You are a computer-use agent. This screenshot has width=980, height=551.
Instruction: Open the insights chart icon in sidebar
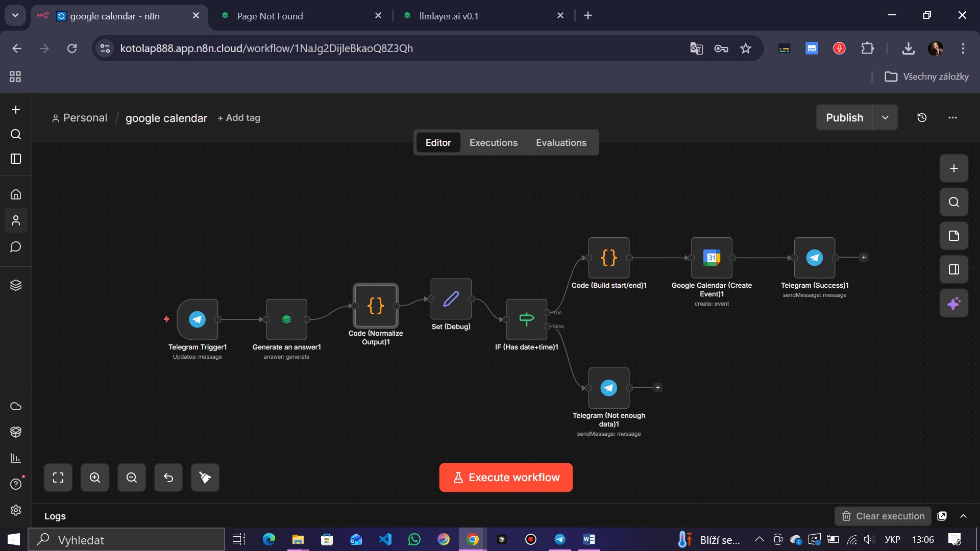click(16, 458)
